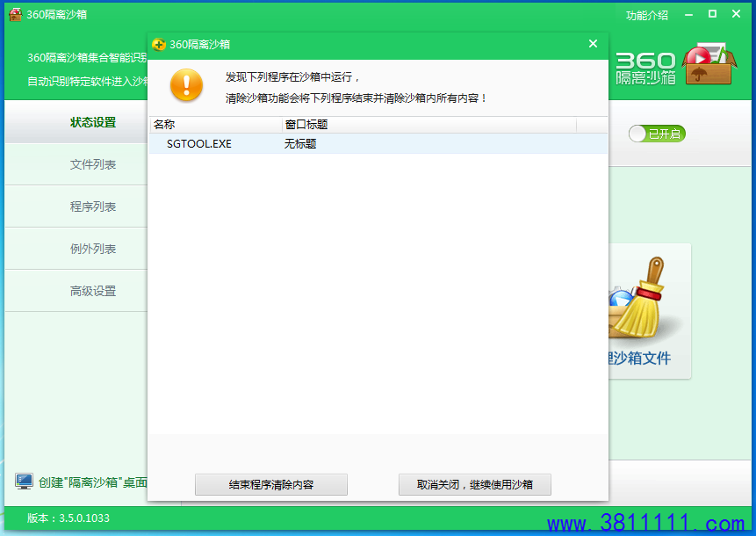Click the 版本：3.5.0.1033 status text
Viewport: 756px width, 536px height.
coord(68,518)
